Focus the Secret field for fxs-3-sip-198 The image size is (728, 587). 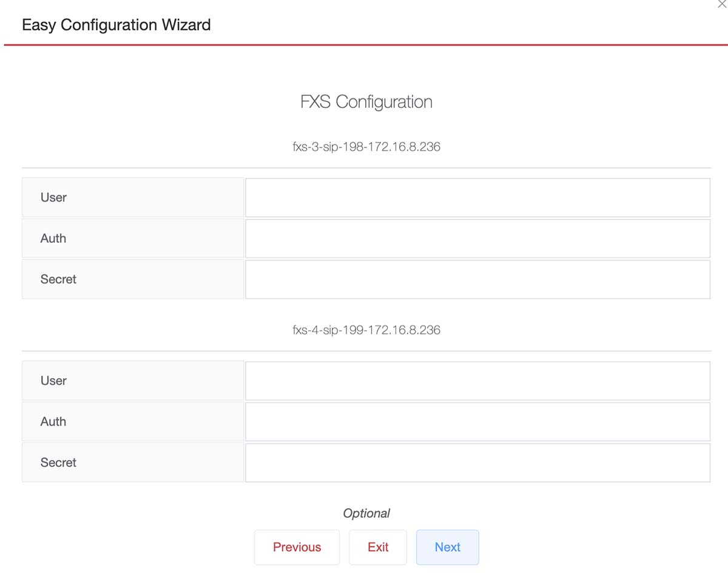coord(477,279)
